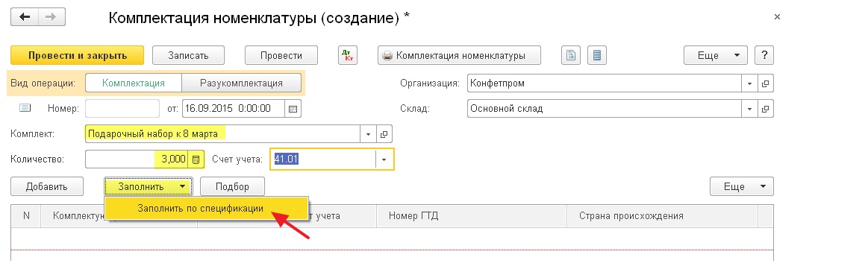The height and width of the screenshot is (269, 868).
Task: Click the help question mark button
Action: 764,55
